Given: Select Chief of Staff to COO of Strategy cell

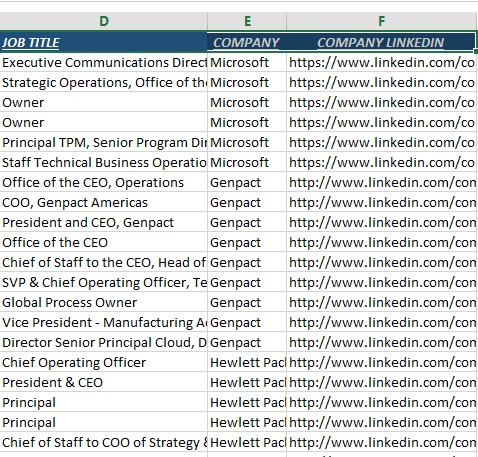Looking at the screenshot, I should (103, 442).
